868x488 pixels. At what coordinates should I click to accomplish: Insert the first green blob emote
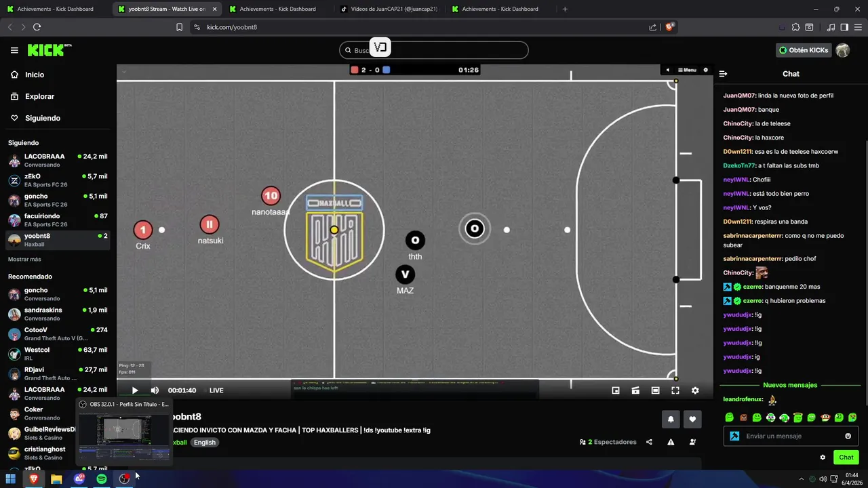coord(729,418)
